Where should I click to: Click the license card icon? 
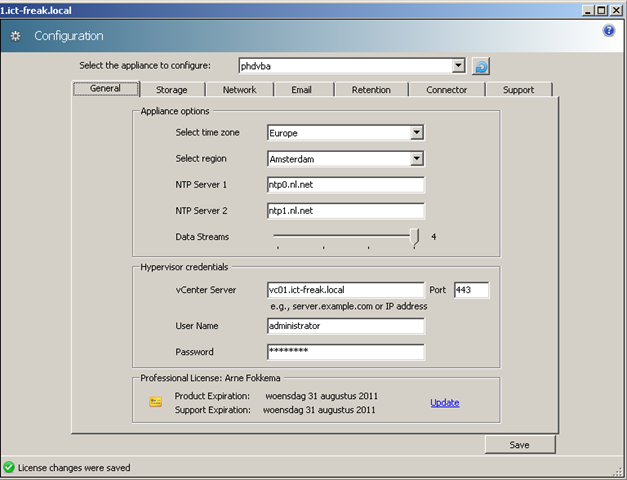(155, 402)
